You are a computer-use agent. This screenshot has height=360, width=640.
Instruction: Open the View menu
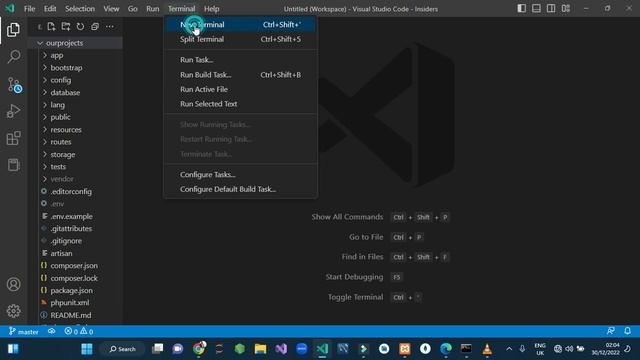(111, 9)
